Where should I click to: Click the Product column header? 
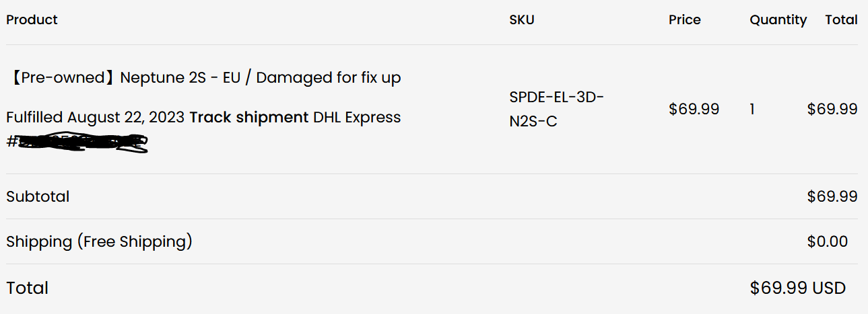(32, 20)
